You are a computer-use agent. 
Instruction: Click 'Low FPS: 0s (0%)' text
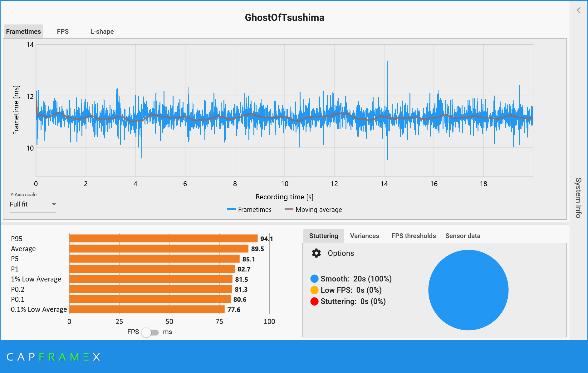[351, 290]
